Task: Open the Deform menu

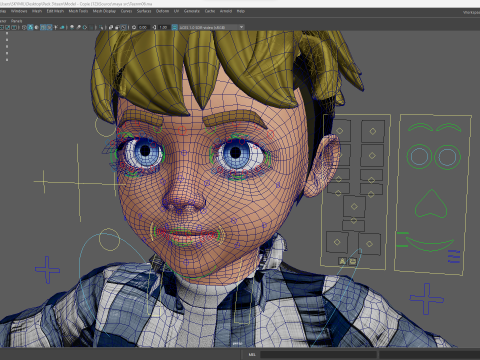Action: [x=162, y=11]
